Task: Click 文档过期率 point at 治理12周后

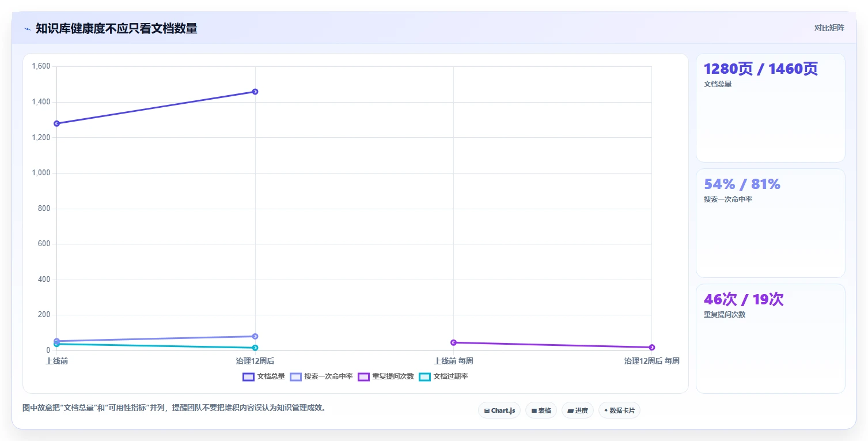Action: (255, 348)
